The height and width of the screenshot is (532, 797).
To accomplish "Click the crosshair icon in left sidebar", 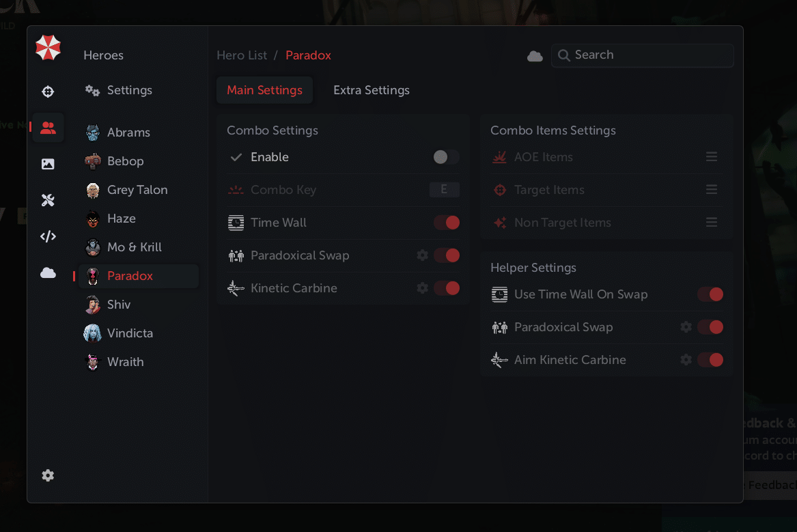I will pyautogui.click(x=48, y=92).
